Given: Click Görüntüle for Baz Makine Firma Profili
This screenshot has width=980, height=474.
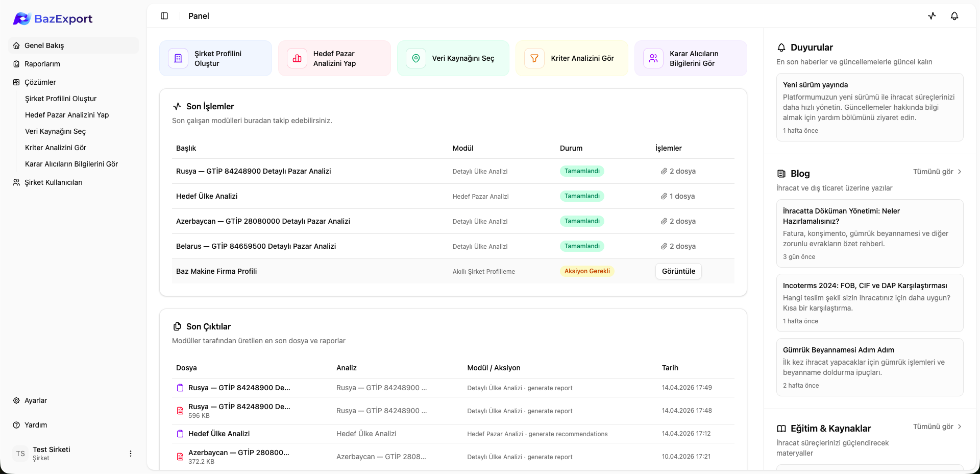Looking at the screenshot, I should pos(678,271).
